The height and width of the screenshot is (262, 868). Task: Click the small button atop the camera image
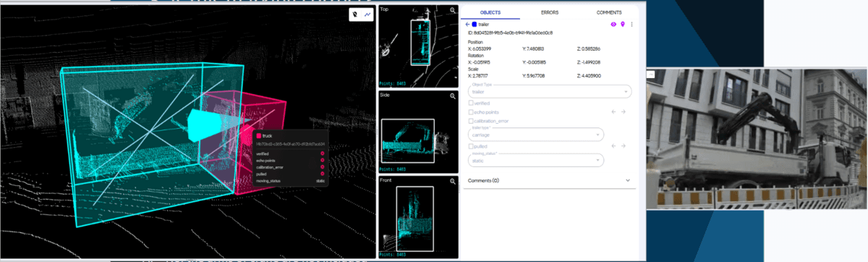click(651, 74)
